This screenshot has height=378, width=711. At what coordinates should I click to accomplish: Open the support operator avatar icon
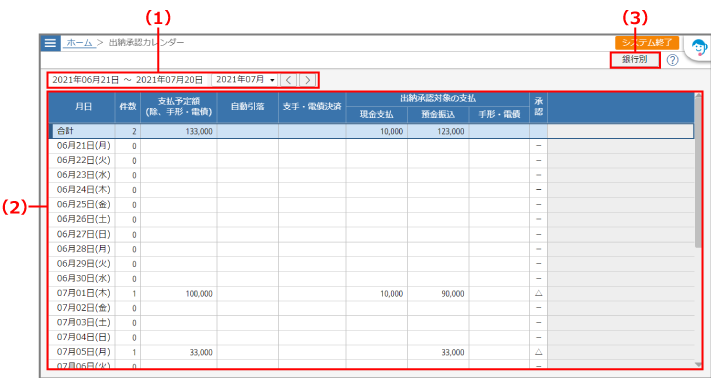[x=698, y=48]
